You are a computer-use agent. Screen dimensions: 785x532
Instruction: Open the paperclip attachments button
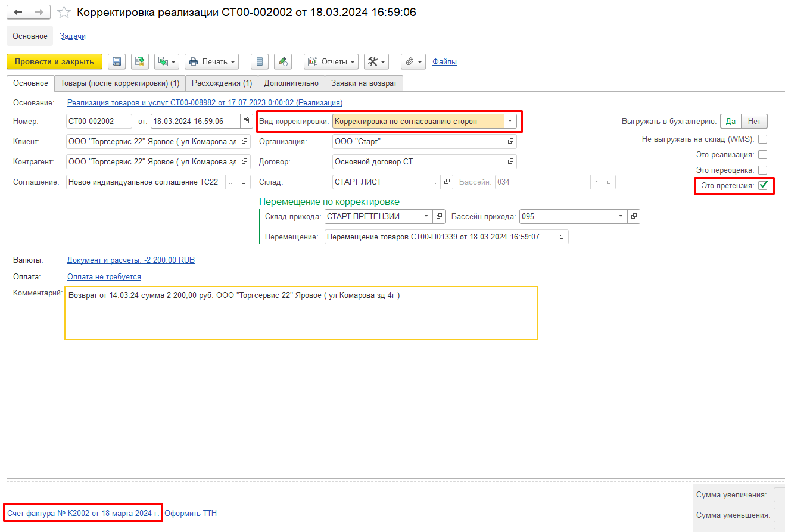[413, 61]
